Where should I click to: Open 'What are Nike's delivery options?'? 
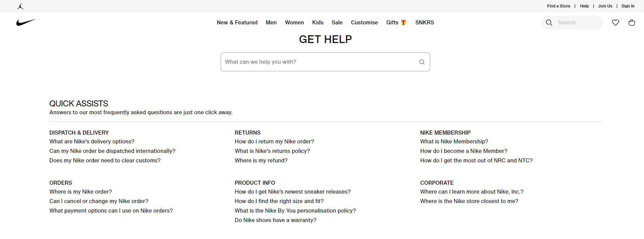tap(92, 141)
